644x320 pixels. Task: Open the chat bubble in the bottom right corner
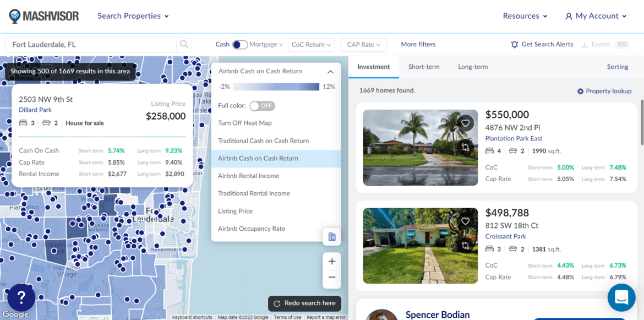point(621,297)
